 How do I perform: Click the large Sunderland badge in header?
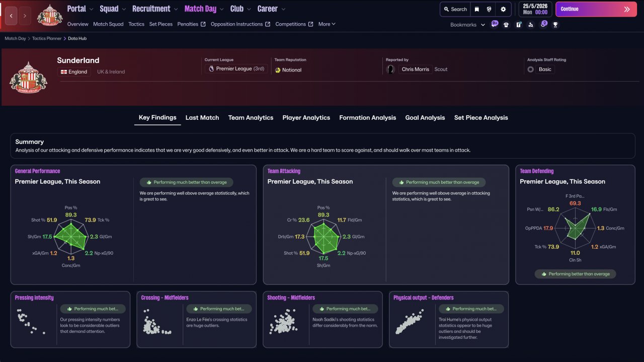click(x=28, y=77)
